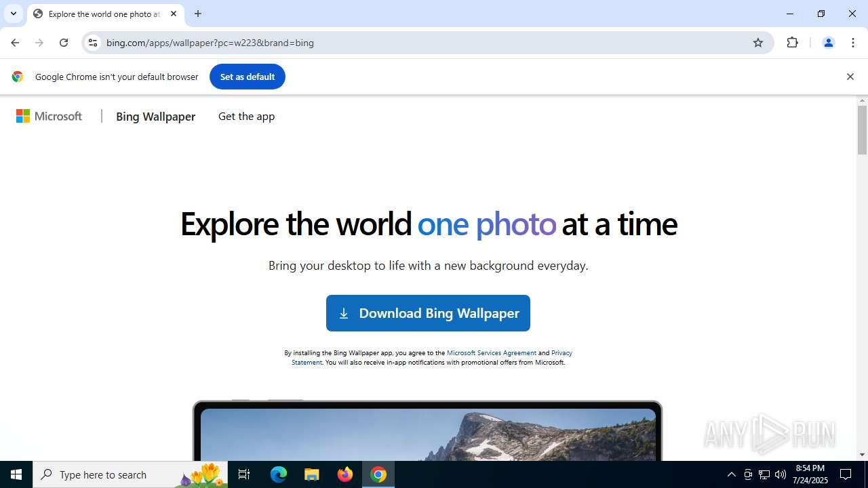Screen dimensions: 868x488
Task: Click Get the app menu item
Action: point(246,117)
